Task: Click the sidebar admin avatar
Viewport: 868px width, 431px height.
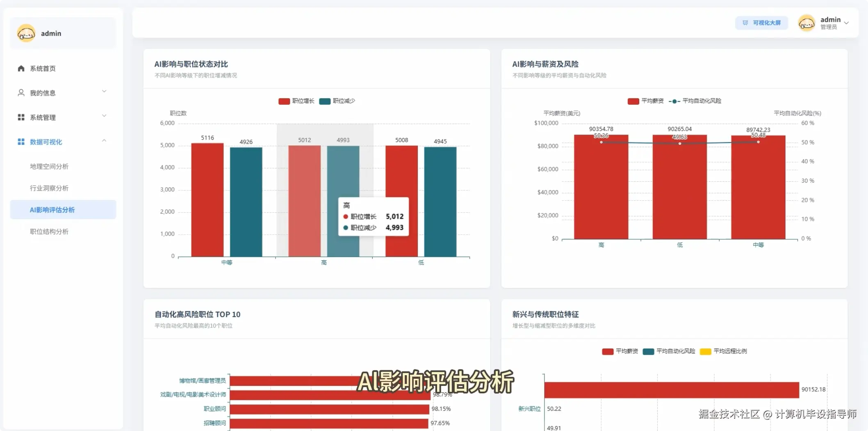Action: pos(26,33)
